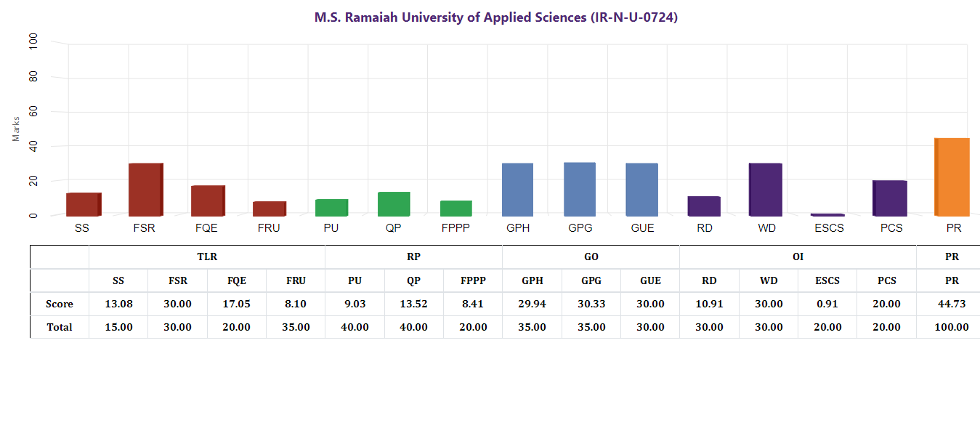Click the score cell 10.91
This screenshot has width=980, height=436.
[709, 304]
